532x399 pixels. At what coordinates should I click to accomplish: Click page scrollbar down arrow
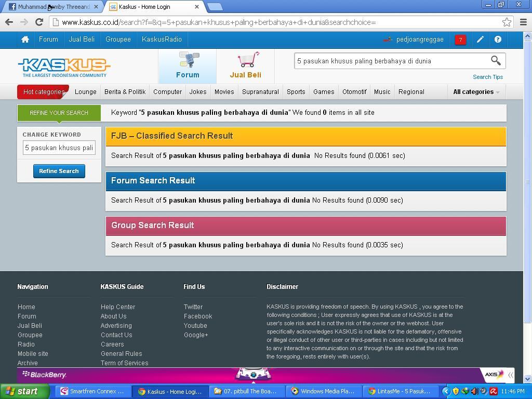[x=527, y=379]
